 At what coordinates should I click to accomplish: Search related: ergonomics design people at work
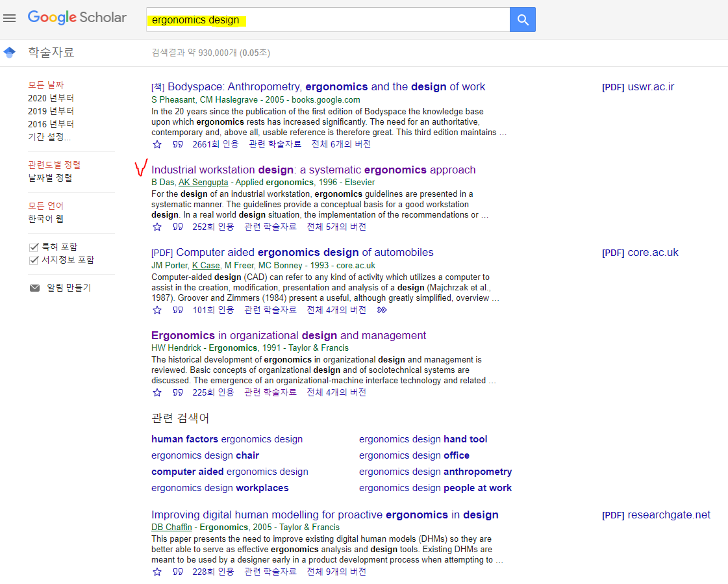tap(436, 489)
